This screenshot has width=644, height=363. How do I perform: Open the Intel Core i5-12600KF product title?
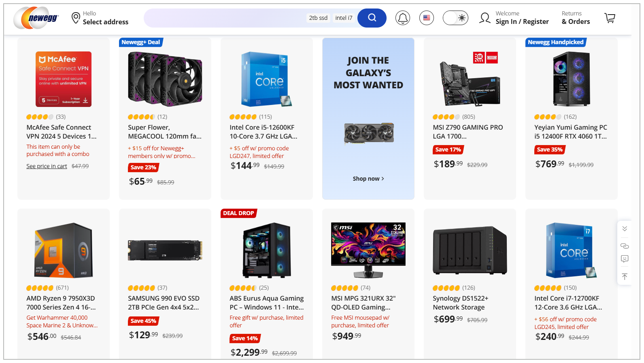tap(263, 131)
